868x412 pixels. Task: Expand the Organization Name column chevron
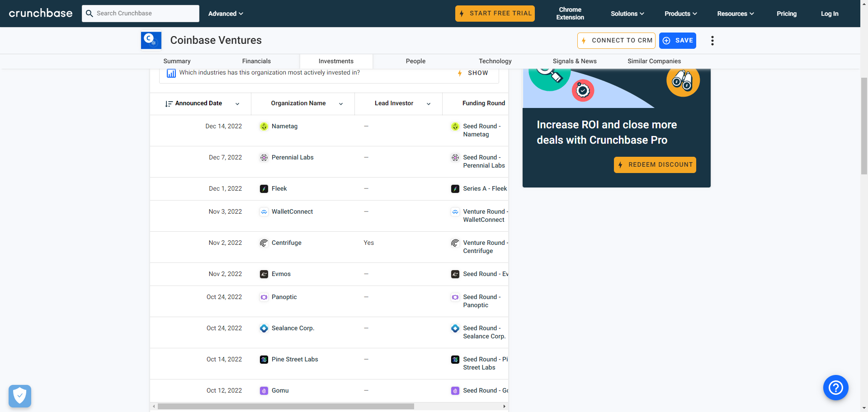[x=341, y=104]
